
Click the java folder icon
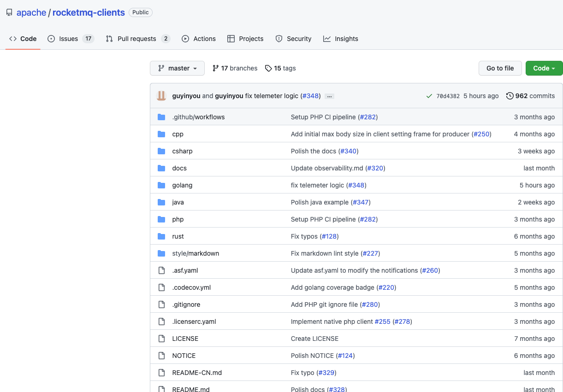point(161,202)
